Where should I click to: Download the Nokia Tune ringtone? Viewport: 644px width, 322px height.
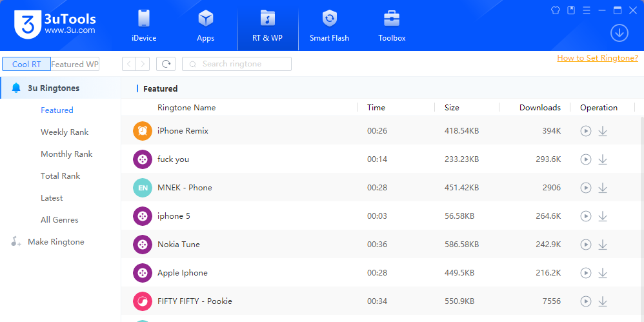point(603,245)
